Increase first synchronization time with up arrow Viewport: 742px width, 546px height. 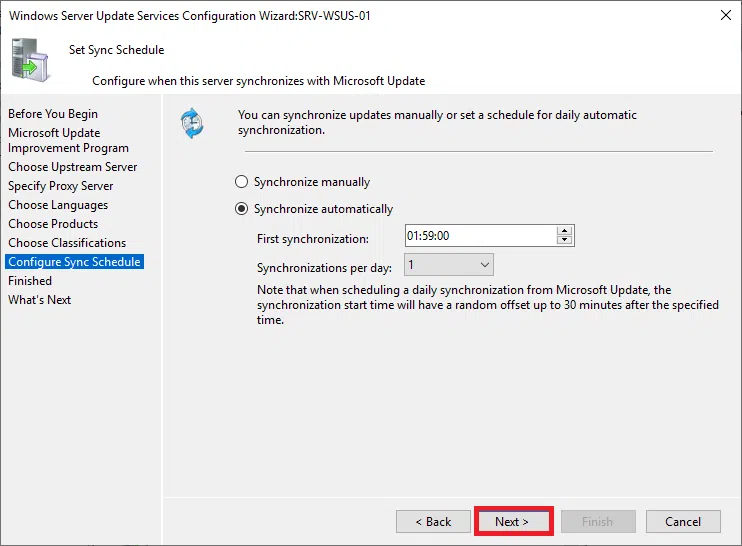(565, 232)
